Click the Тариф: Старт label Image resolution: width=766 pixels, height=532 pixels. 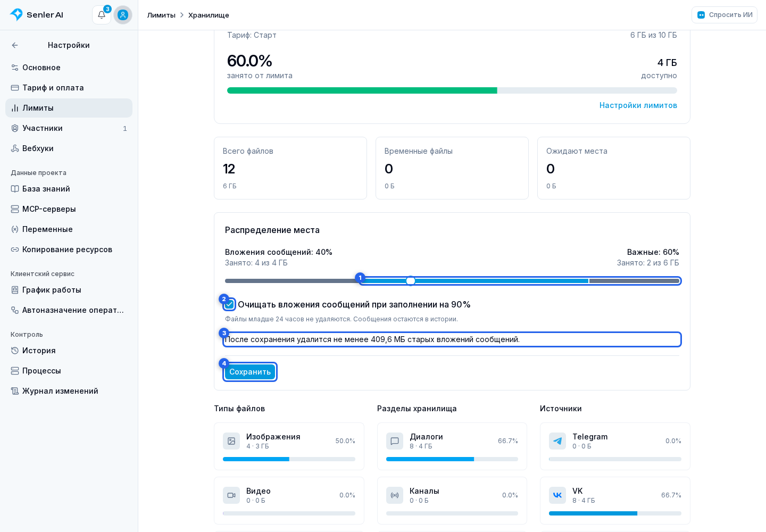pos(252,35)
